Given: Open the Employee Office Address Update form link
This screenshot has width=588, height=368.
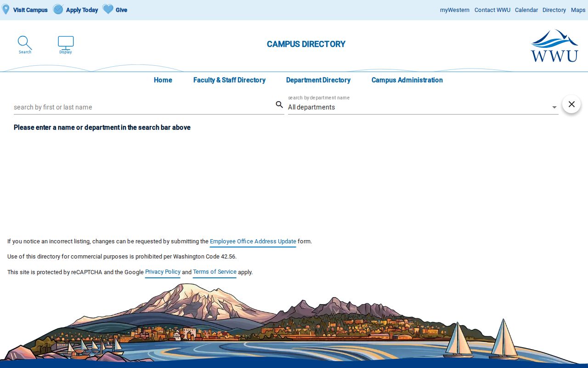Looking at the screenshot, I should tap(253, 241).
